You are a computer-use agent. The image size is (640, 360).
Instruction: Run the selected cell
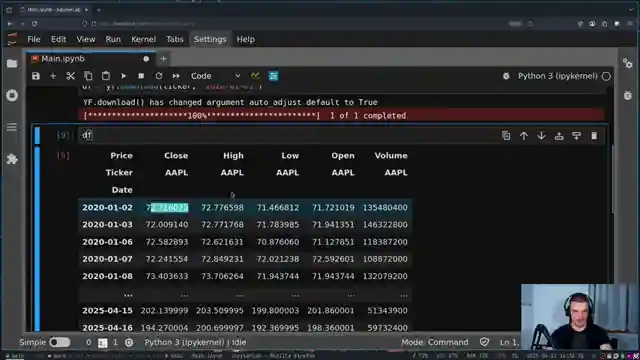click(123, 76)
